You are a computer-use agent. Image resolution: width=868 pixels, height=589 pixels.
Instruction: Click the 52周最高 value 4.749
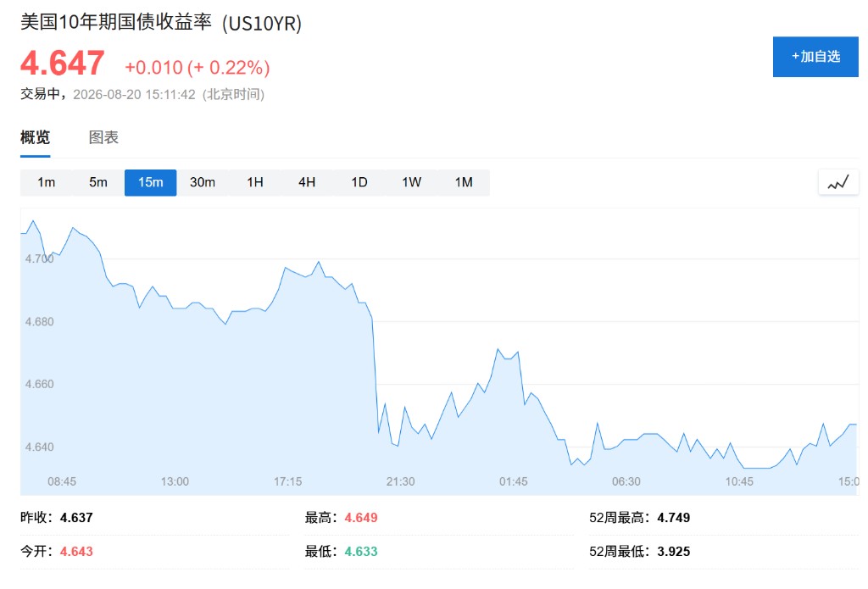(673, 518)
